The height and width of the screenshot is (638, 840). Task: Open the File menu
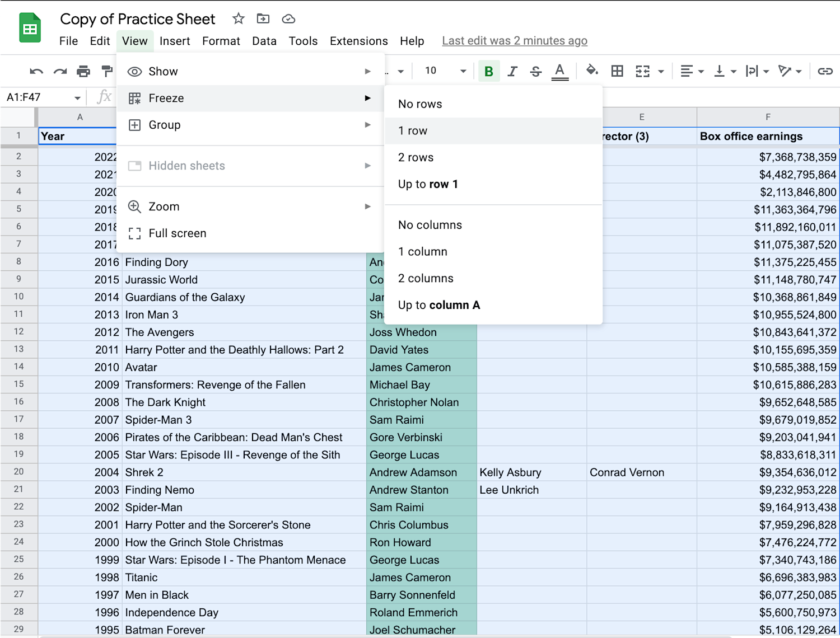click(x=68, y=41)
